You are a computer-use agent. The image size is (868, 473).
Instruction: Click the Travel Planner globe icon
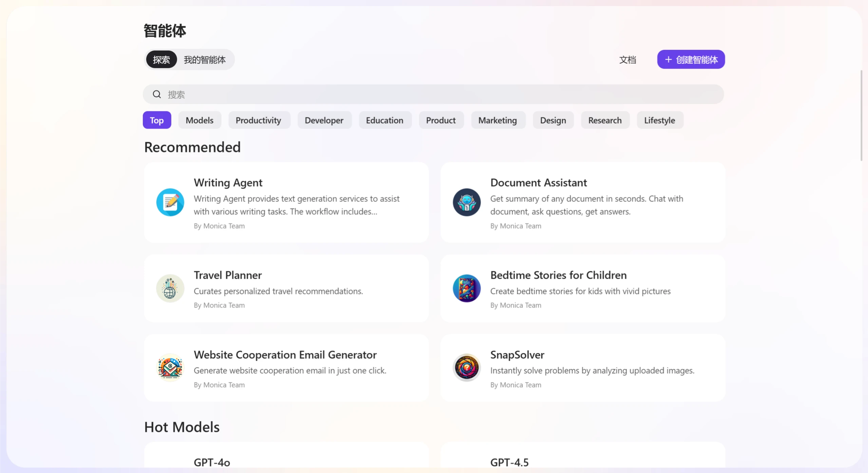pos(170,288)
